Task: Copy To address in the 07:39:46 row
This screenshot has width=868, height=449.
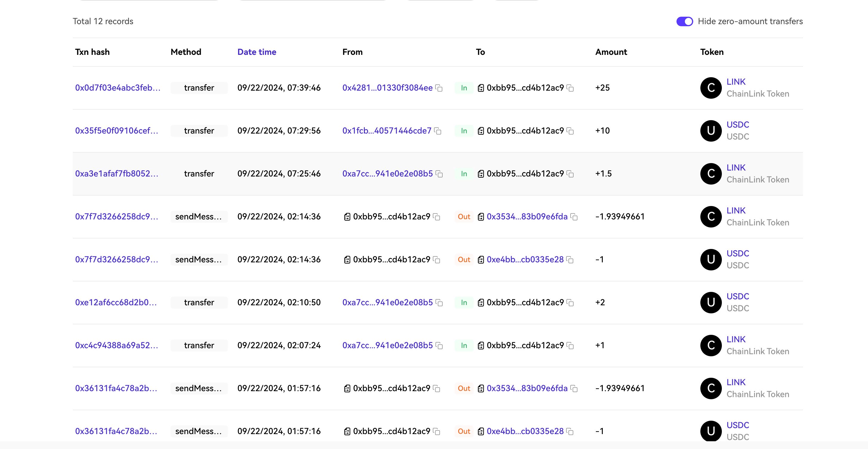Action: click(x=570, y=88)
